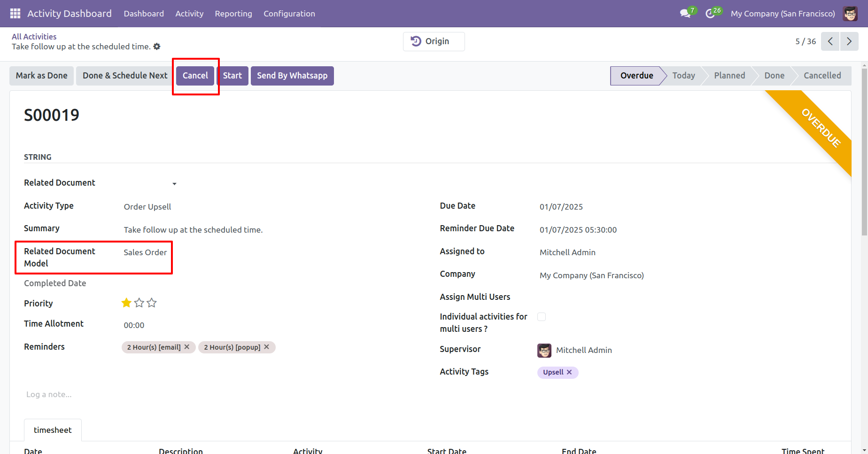Remove the Upsell activity tag
Image resolution: width=868 pixels, height=454 pixels.
pos(569,372)
